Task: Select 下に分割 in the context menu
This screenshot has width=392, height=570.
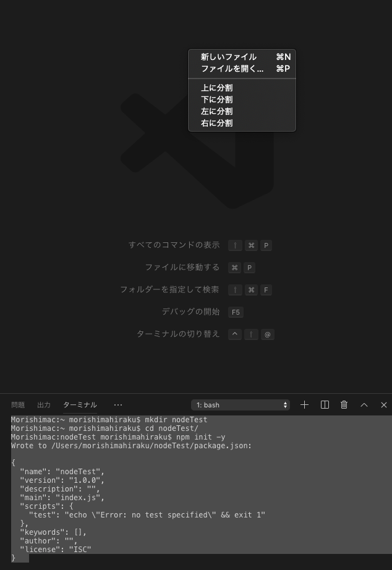Action: tap(242, 100)
